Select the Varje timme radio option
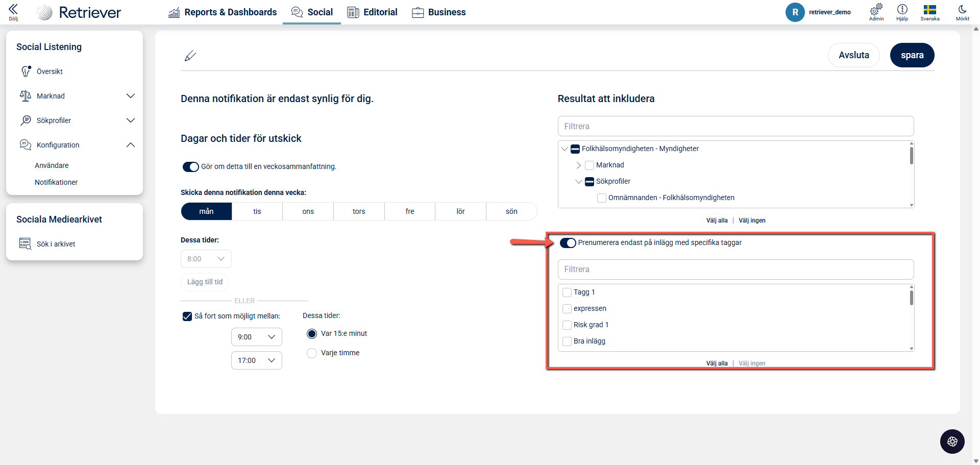The width and height of the screenshot is (980, 465). pyautogui.click(x=312, y=353)
